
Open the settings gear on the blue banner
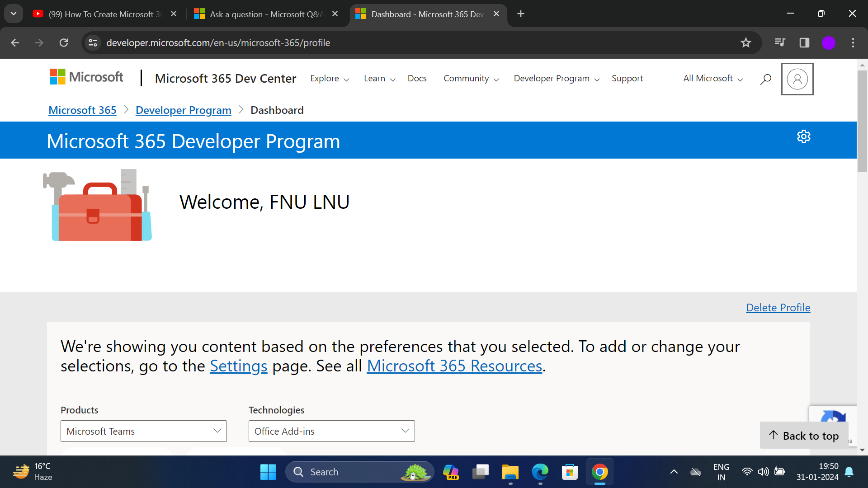coord(803,136)
